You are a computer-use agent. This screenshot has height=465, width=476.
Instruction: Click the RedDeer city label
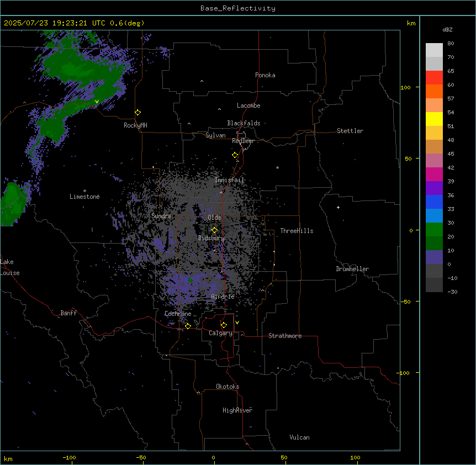243,141
